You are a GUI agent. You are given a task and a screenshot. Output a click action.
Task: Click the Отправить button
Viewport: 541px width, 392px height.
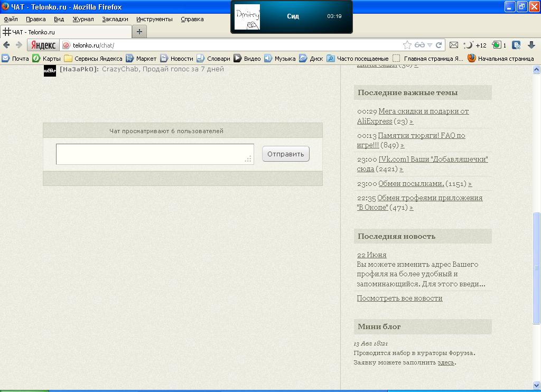[286, 154]
